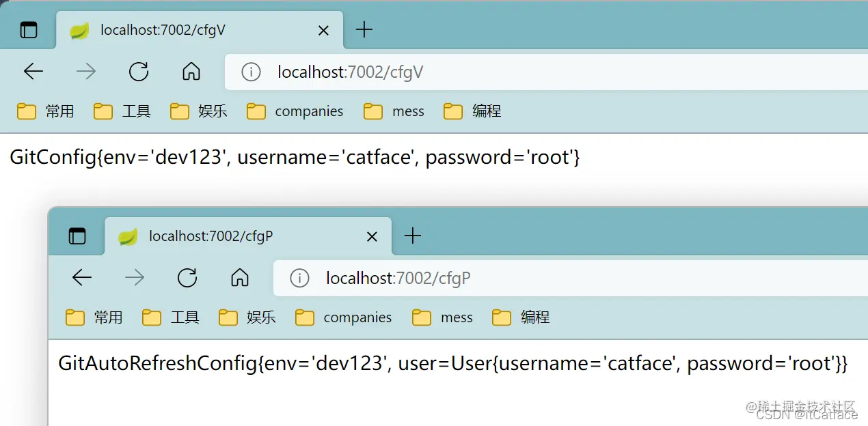Select the localhost:7002/cfgP tab
The image size is (868, 426).
pyautogui.click(x=248, y=236)
